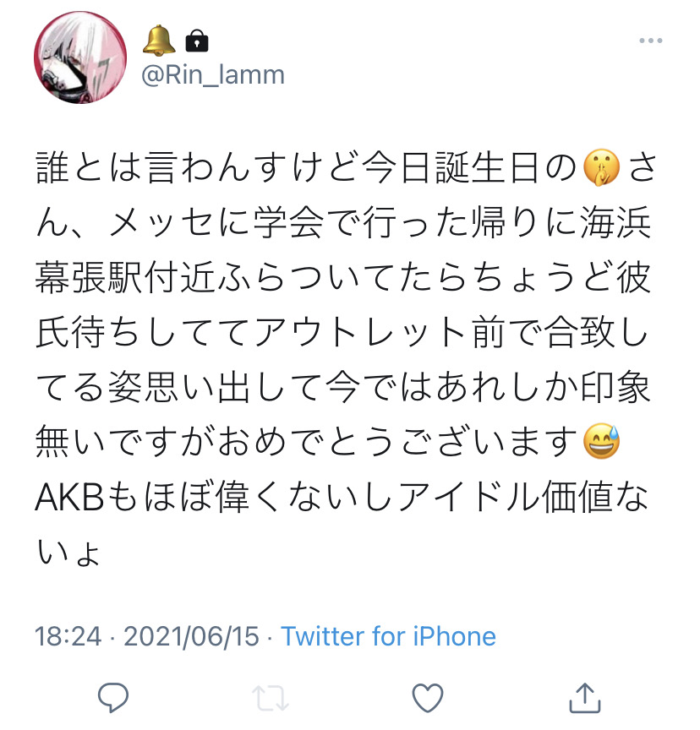Retweet this post using the retweet icon

[271, 698]
